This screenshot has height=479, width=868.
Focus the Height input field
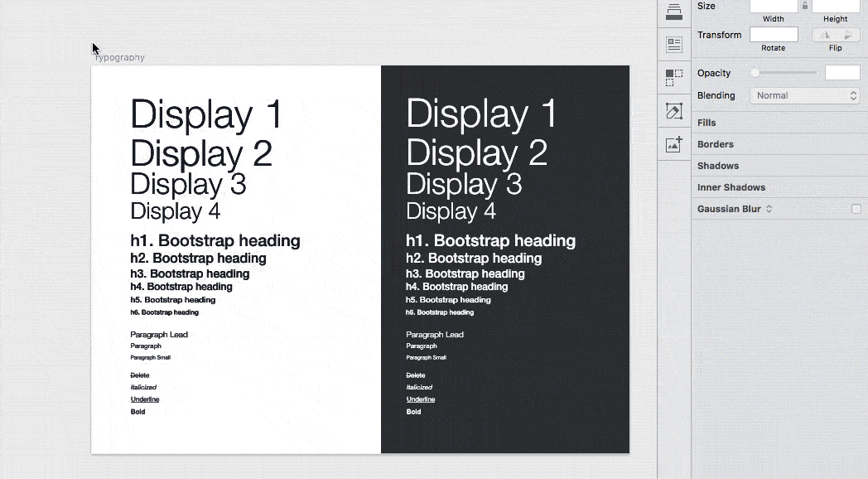click(x=836, y=6)
